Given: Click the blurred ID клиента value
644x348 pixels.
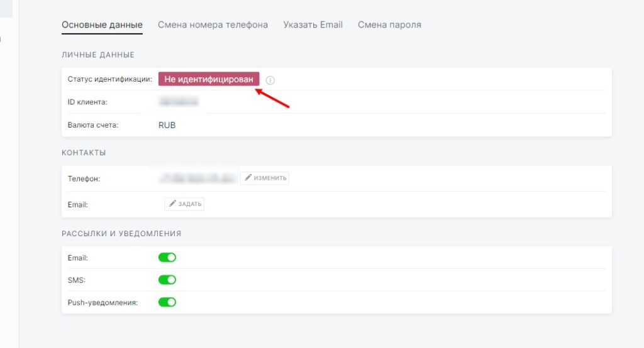Looking at the screenshot, I should point(178,101).
